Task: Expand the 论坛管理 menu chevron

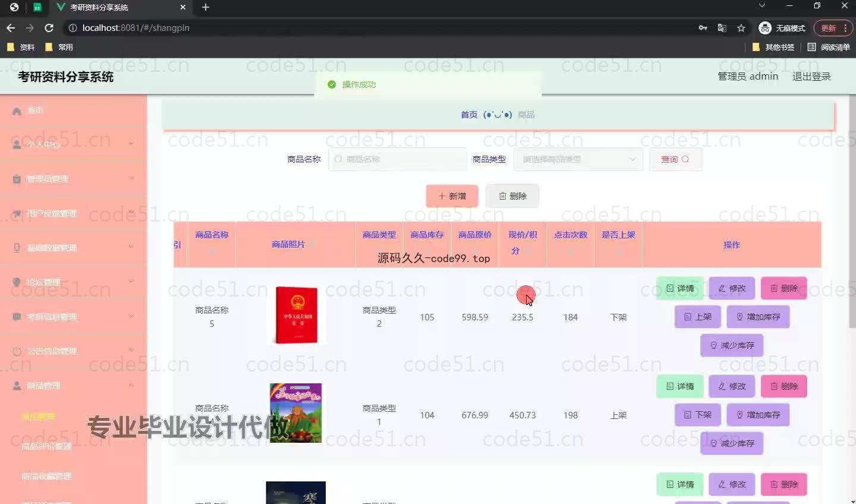Action: [131, 281]
